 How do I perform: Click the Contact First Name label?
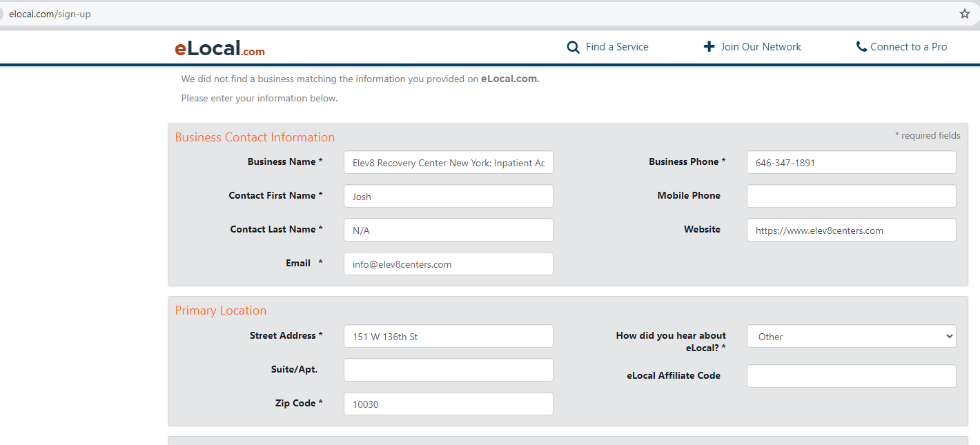click(x=276, y=196)
